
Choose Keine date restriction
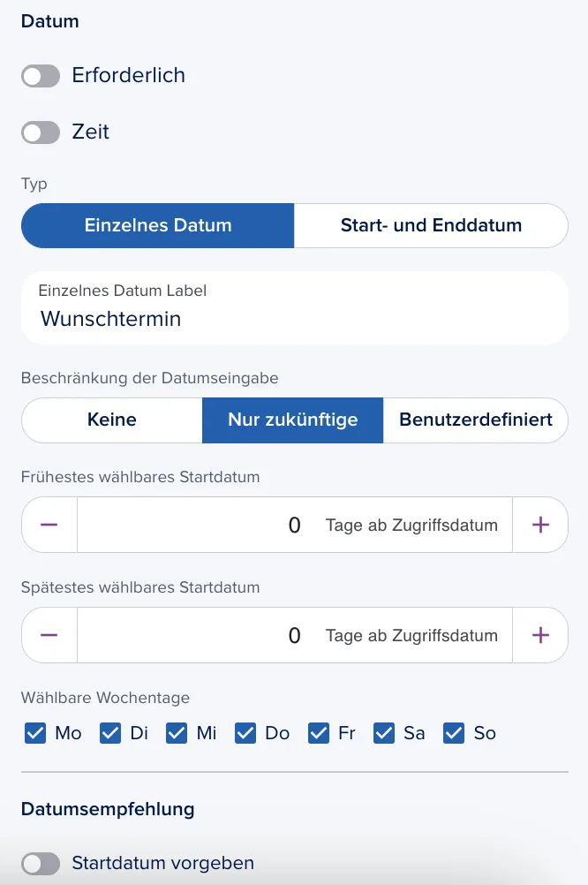tap(112, 420)
